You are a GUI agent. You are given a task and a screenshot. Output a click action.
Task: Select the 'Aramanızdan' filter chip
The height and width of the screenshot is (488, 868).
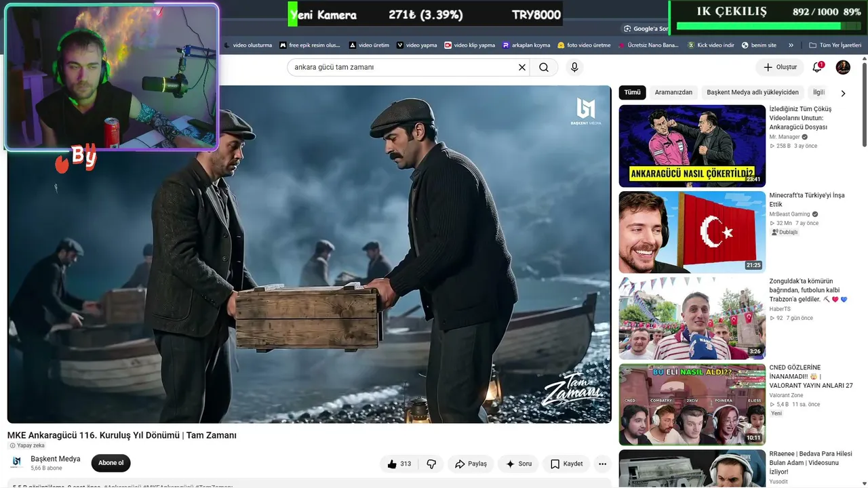[674, 92]
